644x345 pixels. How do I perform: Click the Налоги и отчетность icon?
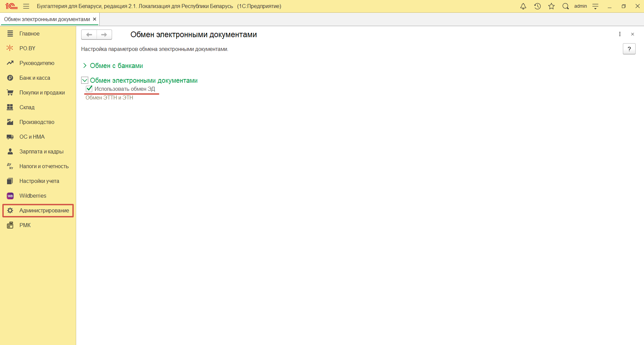[10, 166]
